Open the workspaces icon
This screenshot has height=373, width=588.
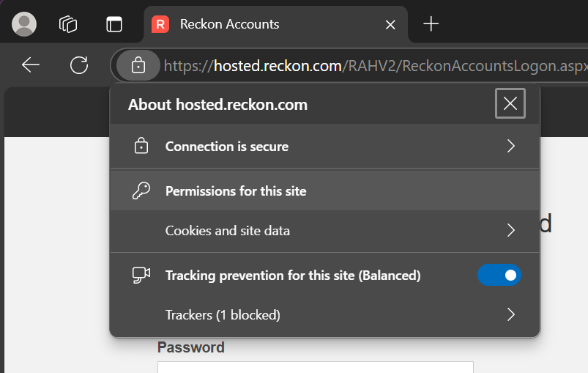tap(68, 24)
